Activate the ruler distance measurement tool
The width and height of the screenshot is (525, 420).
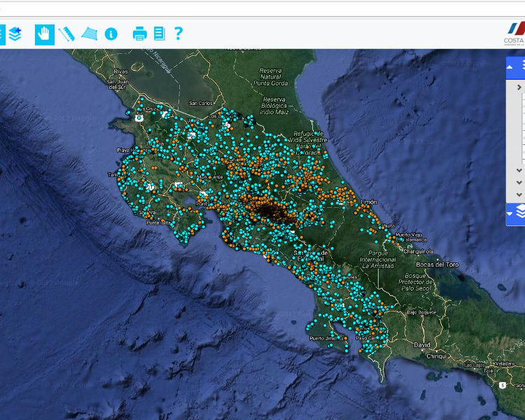[x=66, y=34]
